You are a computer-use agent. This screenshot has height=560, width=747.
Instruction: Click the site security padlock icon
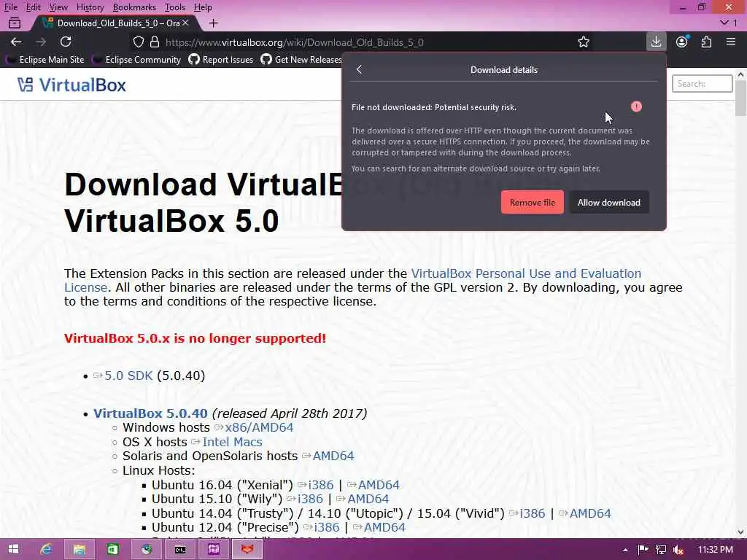(155, 42)
